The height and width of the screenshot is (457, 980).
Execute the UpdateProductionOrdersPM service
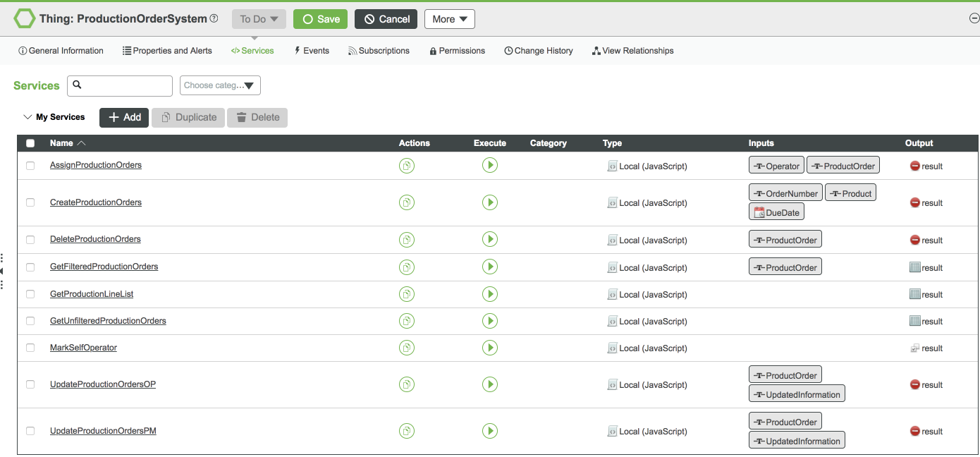[x=489, y=431]
